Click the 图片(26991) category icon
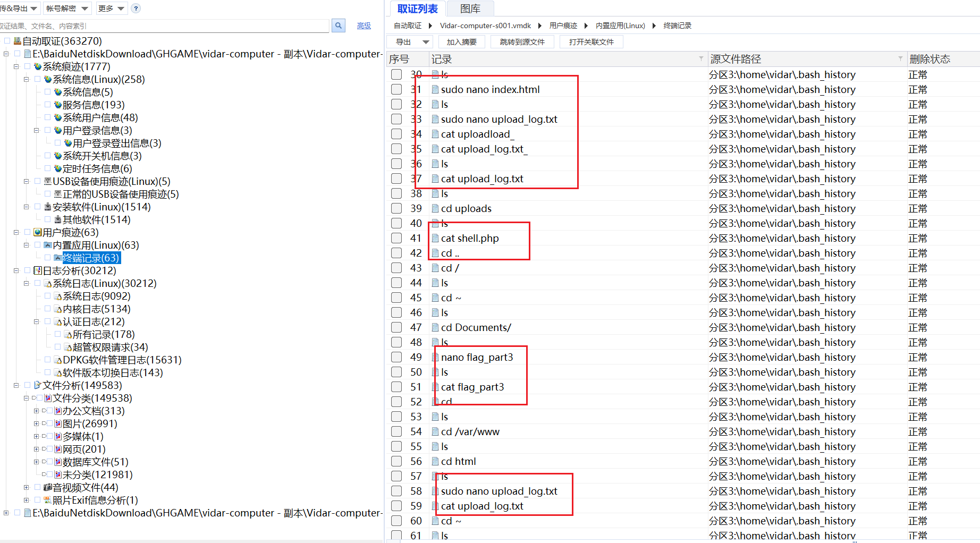 58,423
